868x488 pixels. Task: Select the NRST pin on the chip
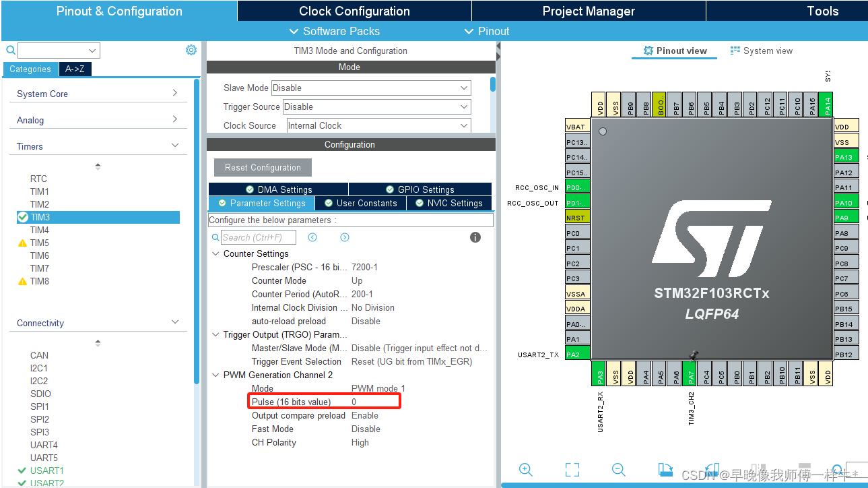(577, 218)
